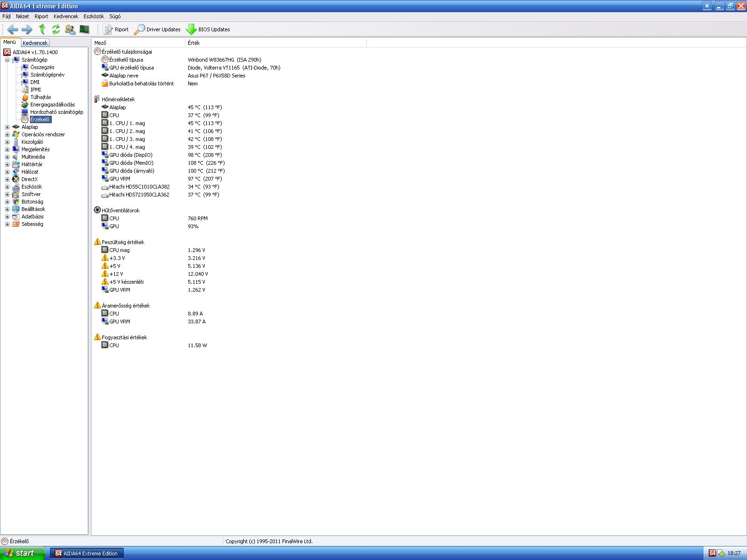Click the AIDA64 system tray icon
Viewport: 747px width, 560px height.
pyautogui.click(x=712, y=553)
